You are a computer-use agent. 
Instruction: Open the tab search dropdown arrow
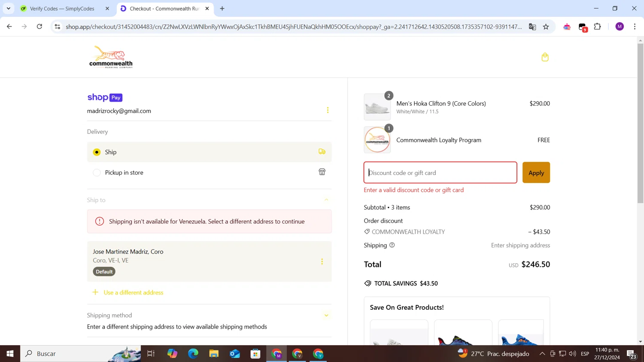pos(8,9)
